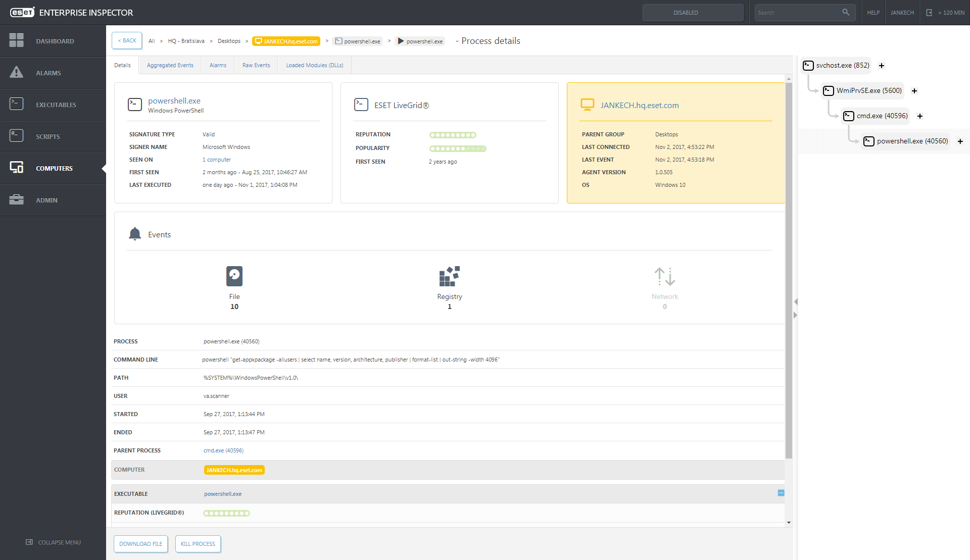Image resolution: width=970 pixels, height=560 pixels.
Task: Open the Alarms warning triangle icon
Action: tap(17, 72)
